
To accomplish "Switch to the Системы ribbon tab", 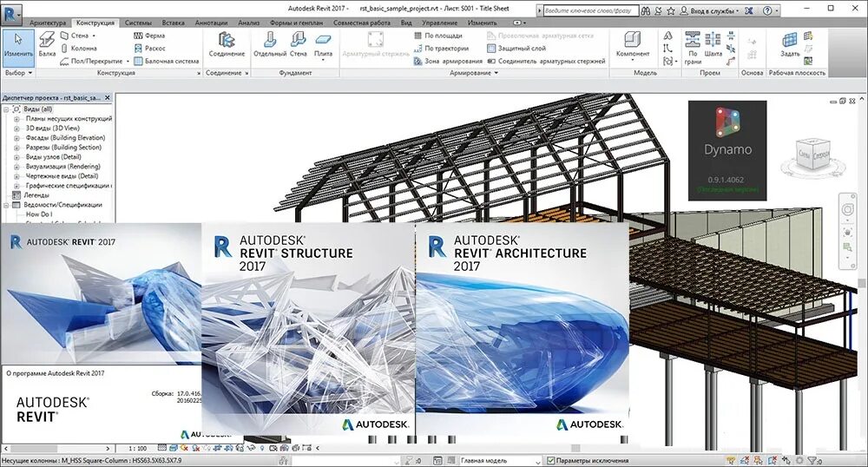I will point(138,23).
